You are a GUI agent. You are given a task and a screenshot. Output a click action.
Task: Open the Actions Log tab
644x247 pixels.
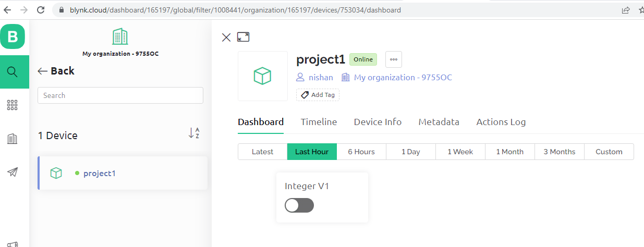click(x=501, y=122)
